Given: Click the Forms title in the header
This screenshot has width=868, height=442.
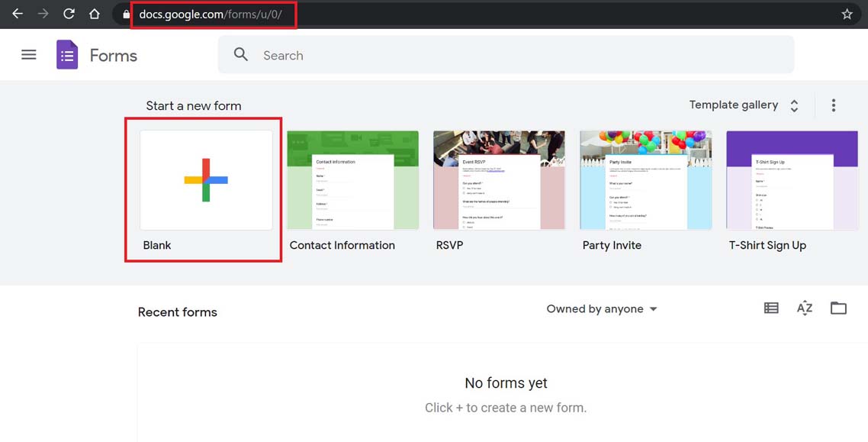Looking at the screenshot, I should 114,54.
